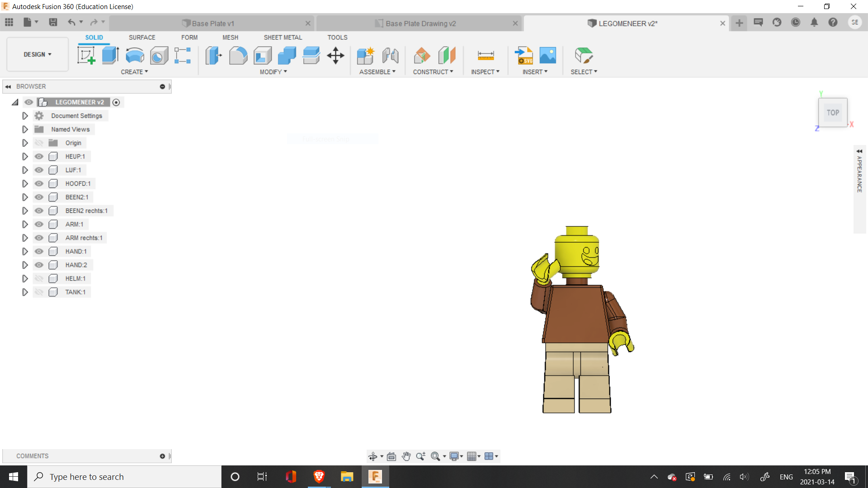Open File Explorer from the taskbar
Viewport: 868px width, 488px height.
(347, 477)
